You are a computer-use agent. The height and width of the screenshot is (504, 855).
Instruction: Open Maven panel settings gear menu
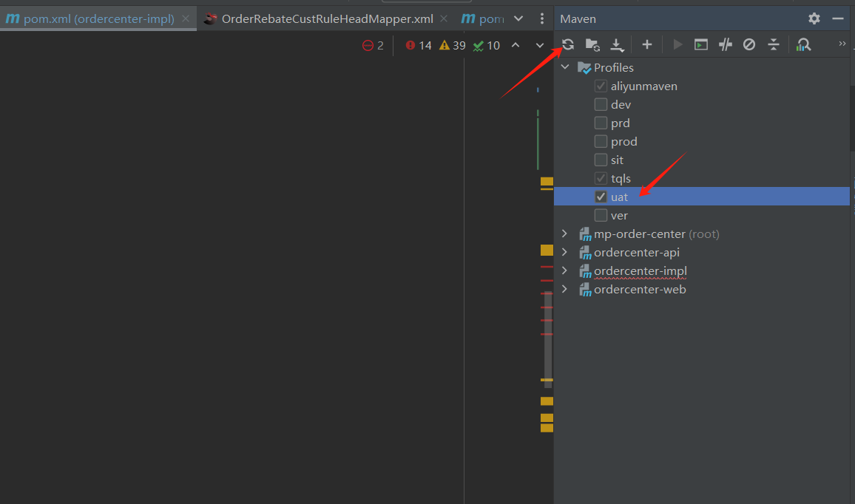(x=814, y=18)
